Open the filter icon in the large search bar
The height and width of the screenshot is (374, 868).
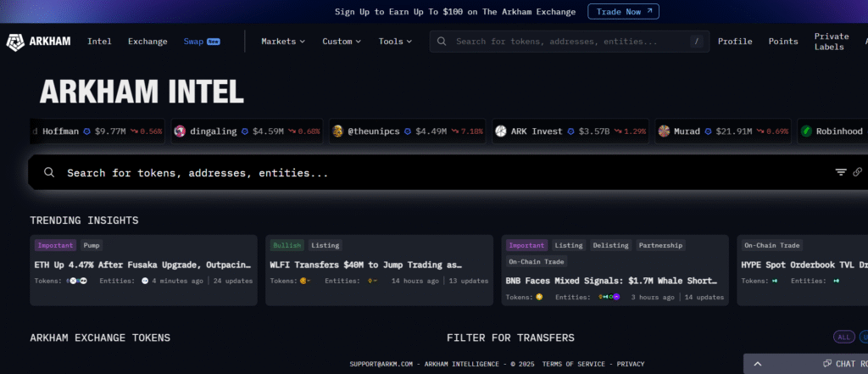(841, 172)
